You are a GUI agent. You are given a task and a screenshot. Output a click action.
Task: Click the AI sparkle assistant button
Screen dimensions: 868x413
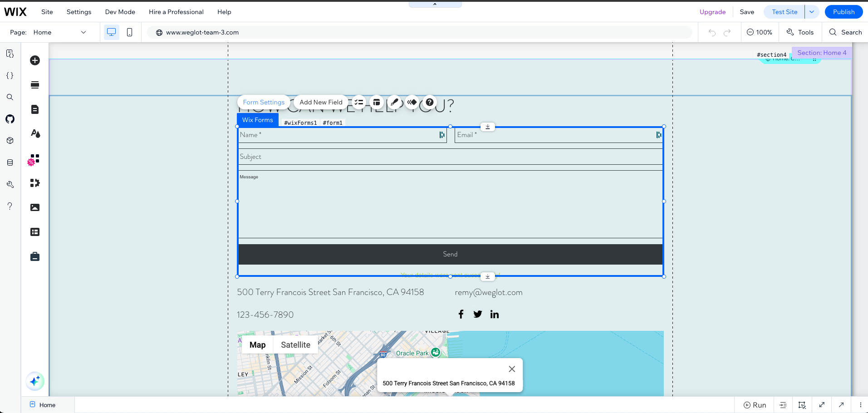pos(35,381)
